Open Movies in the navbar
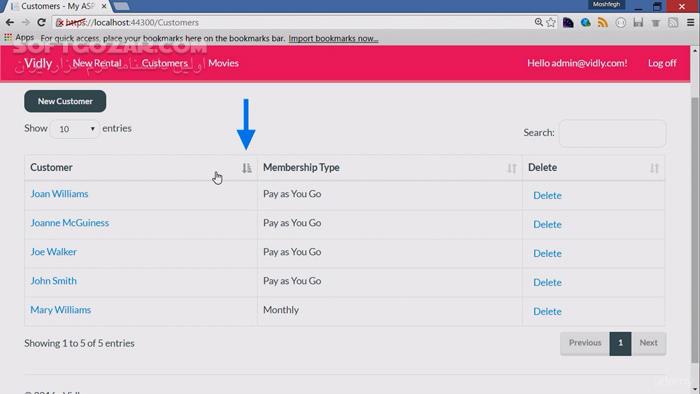 (223, 63)
